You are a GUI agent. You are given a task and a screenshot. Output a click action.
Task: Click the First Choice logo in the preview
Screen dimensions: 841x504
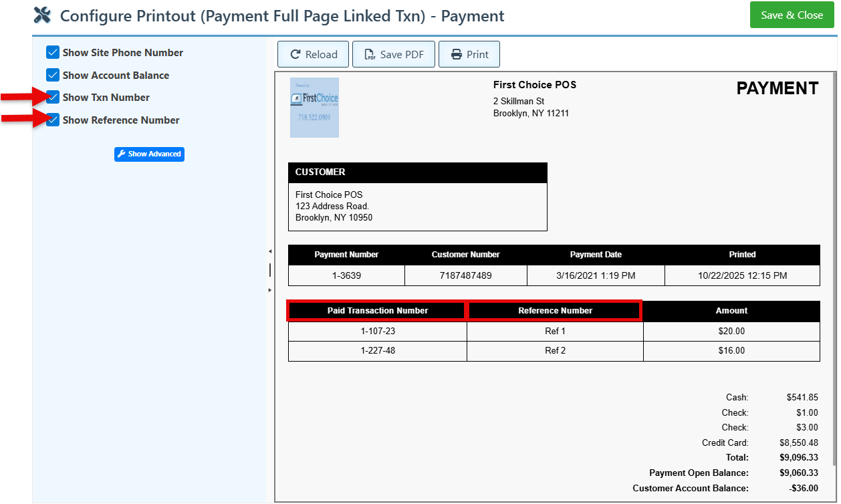314,108
